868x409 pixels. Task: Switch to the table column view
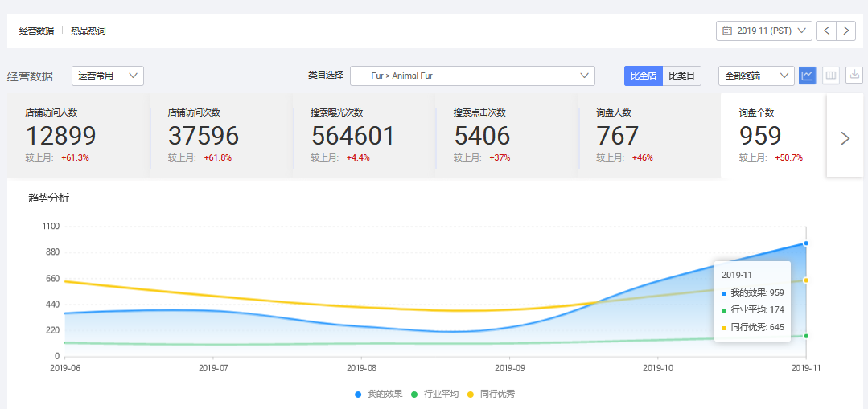[x=831, y=76]
